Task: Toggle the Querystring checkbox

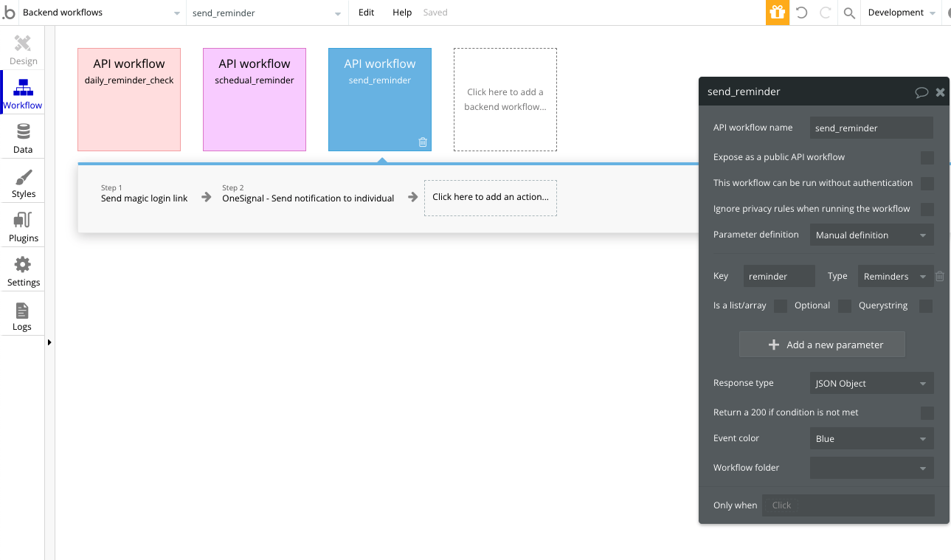Action: pos(926,305)
